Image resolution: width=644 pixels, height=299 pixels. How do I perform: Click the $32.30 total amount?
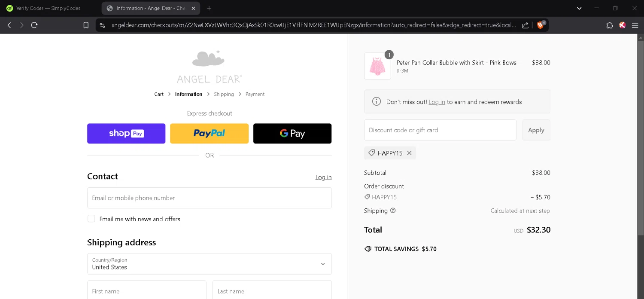538,230
